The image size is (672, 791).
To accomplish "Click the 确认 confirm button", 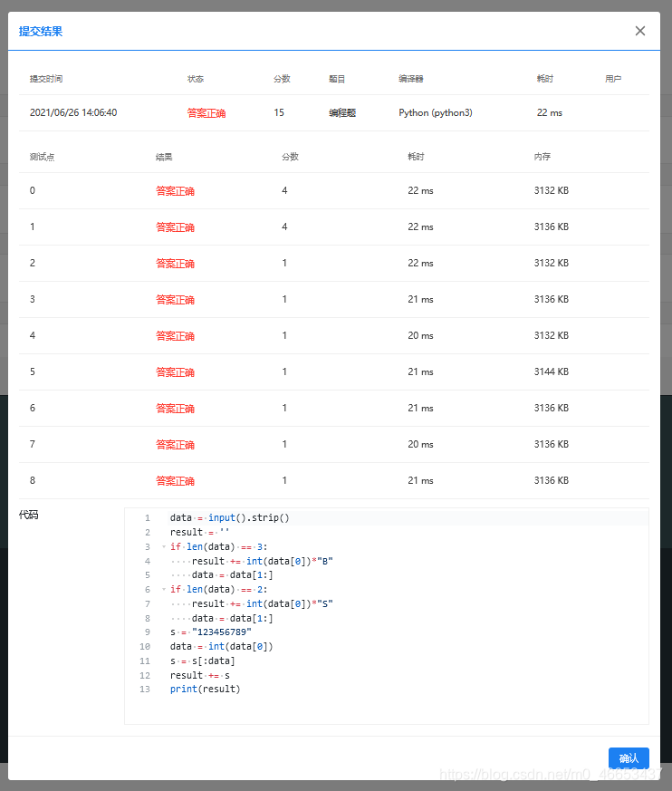I will [629, 758].
